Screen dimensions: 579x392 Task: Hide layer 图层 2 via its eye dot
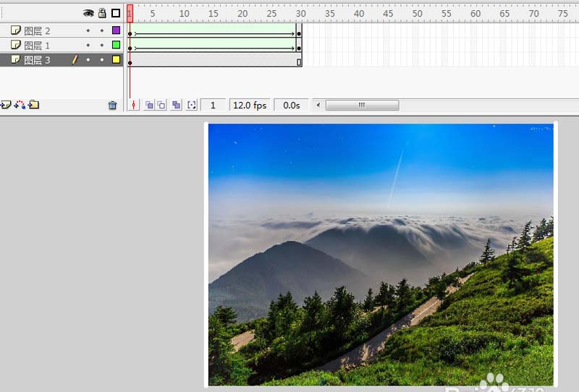coord(88,30)
